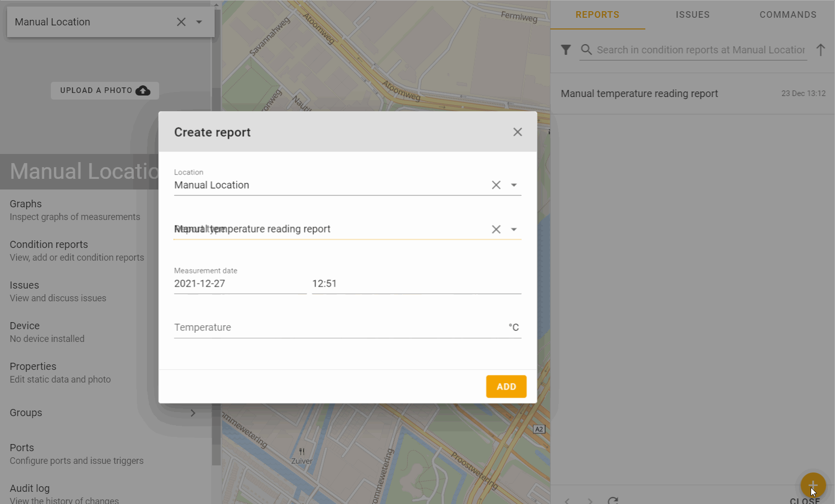Click the search magnifier icon
Viewport: 835px width, 504px height.
[586, 50]
